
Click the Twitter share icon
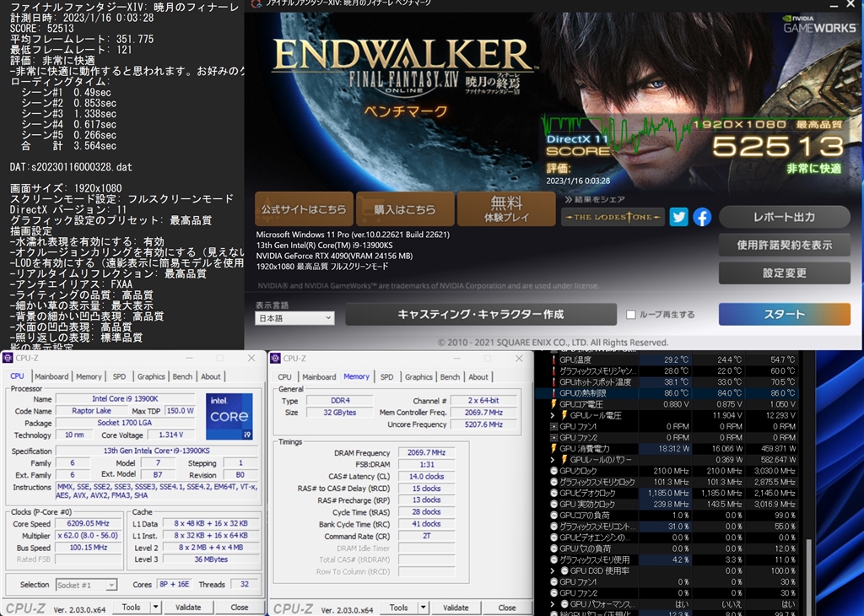pyautogui.click(x=678, y=217)
